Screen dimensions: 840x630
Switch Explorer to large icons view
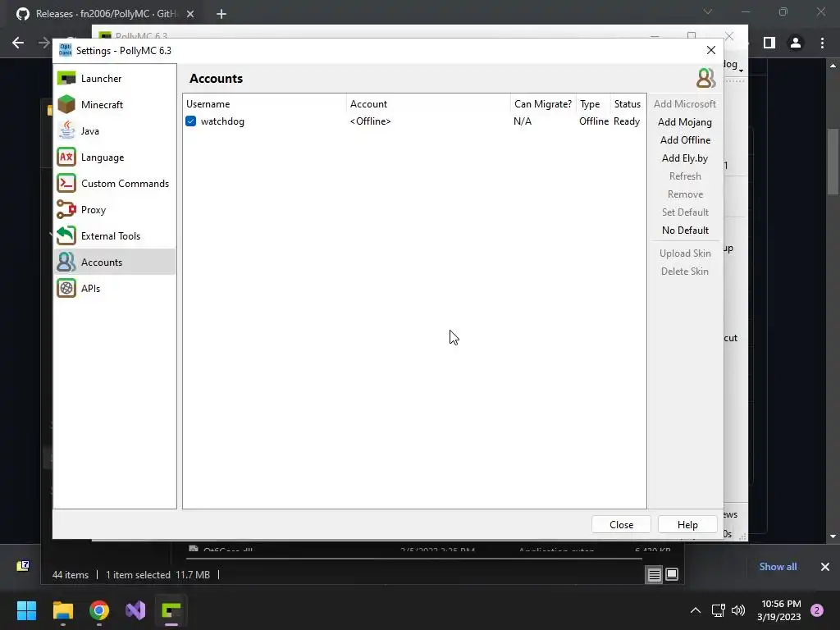tap(672, 574)
